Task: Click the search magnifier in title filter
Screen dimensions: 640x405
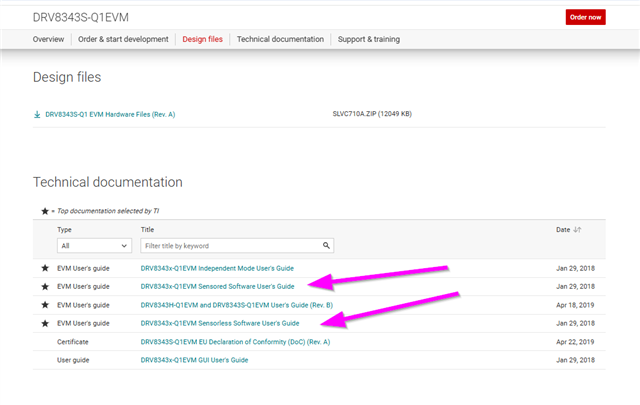Action: click(326, 245)
